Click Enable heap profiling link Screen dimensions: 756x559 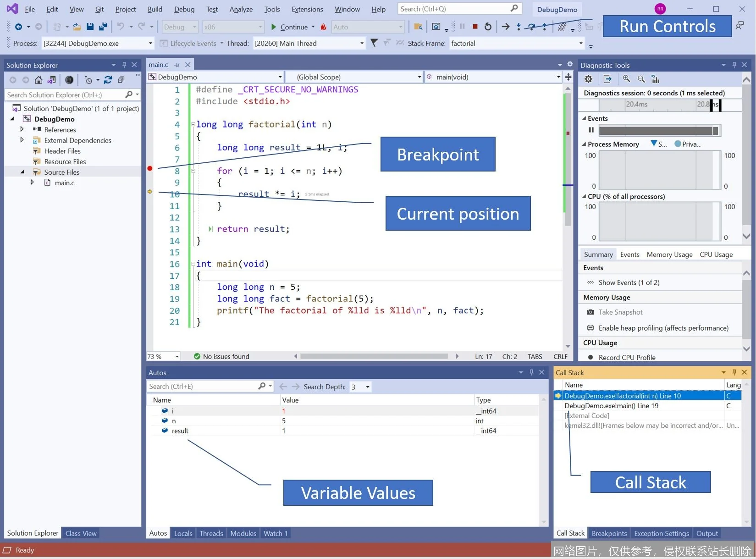click(663, 328)
